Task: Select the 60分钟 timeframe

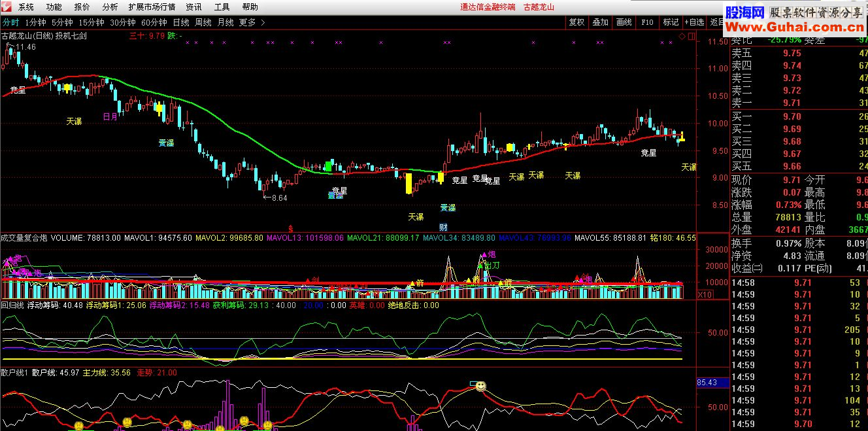Action: (x=154, y=22)
